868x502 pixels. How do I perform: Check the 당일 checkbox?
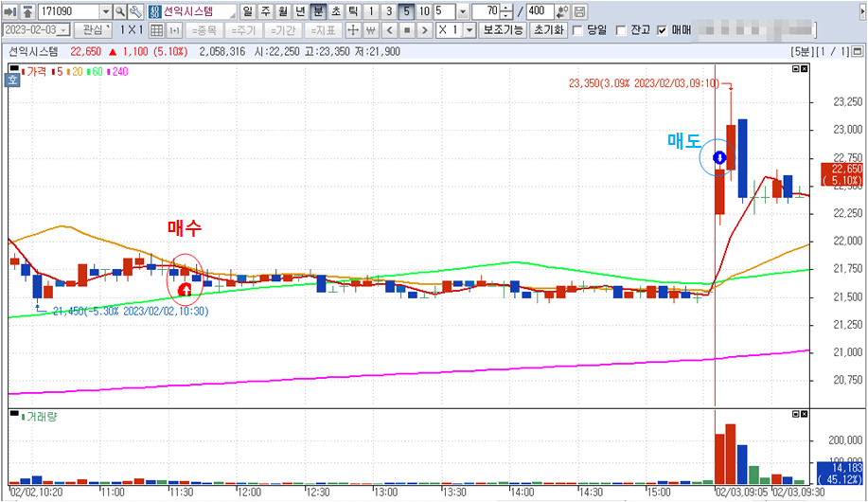pyautogui.click(x=577, y=30)
